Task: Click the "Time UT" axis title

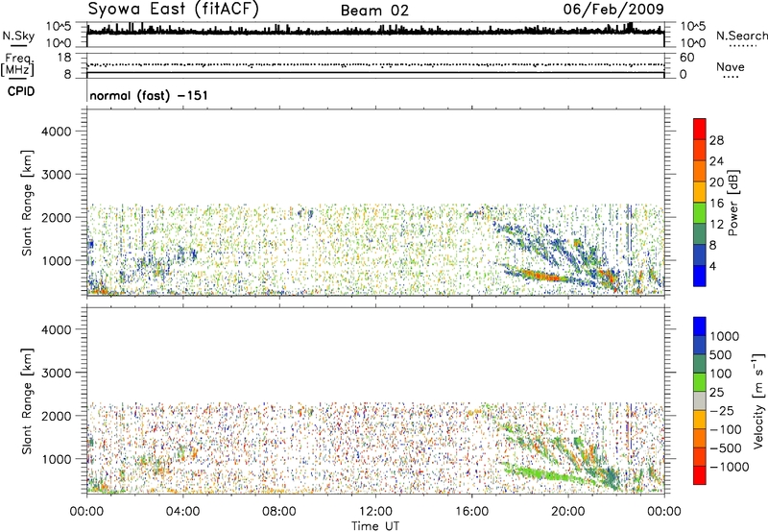Action: (375, 526)
